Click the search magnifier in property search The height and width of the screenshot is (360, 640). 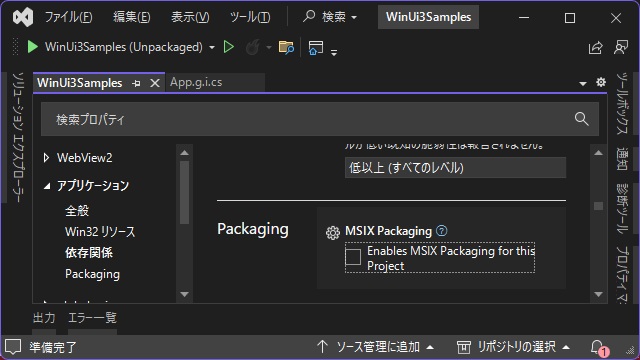point(582,119)
